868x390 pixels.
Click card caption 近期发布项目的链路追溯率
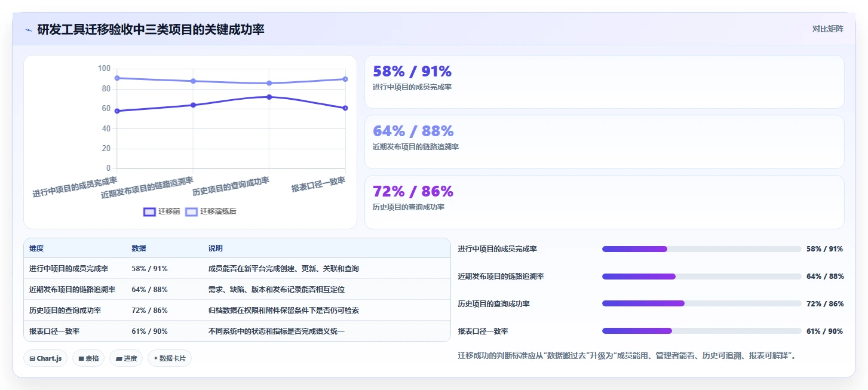(x=416, y=147)
